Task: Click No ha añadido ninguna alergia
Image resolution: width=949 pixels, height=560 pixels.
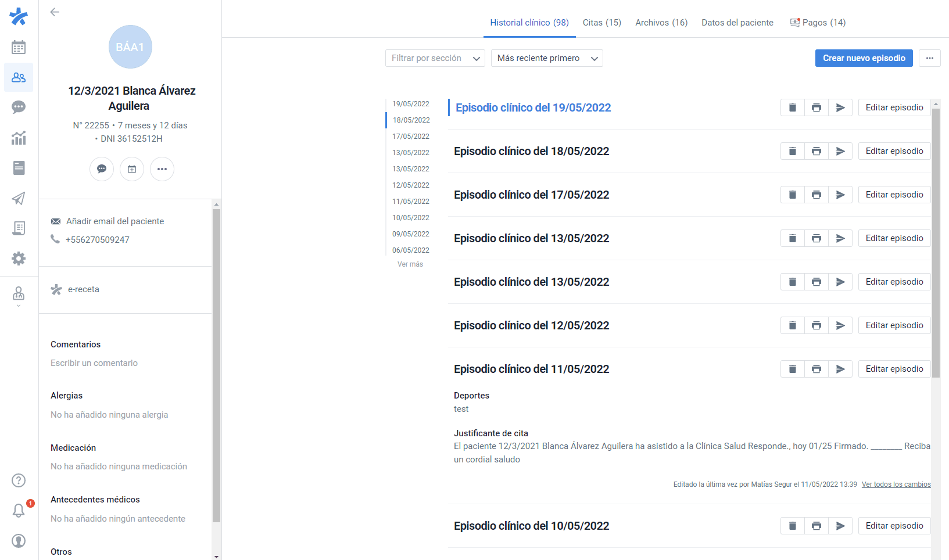Action: (109, 415)
